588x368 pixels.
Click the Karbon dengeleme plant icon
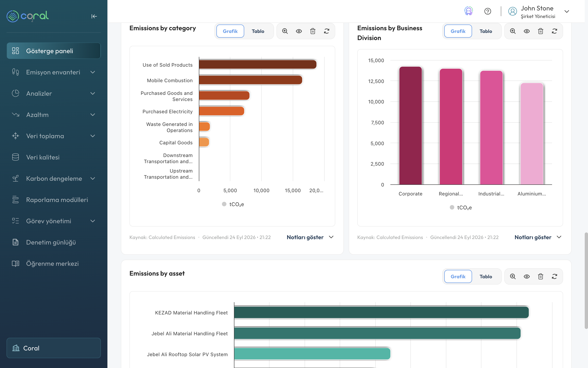click(16, 178)
